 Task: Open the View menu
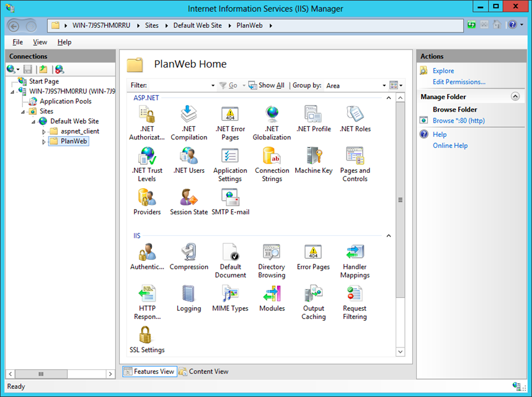40,42
